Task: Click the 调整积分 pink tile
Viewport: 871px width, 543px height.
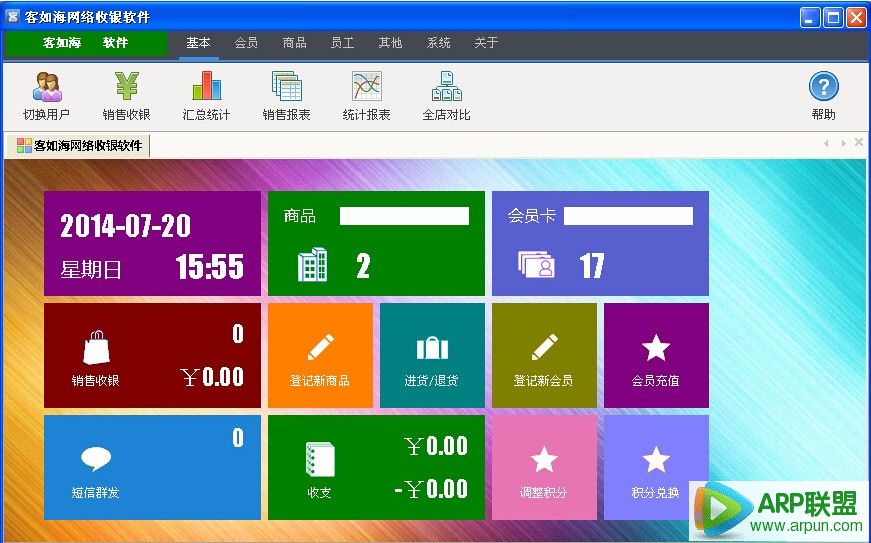Action: tap(544, 468)
